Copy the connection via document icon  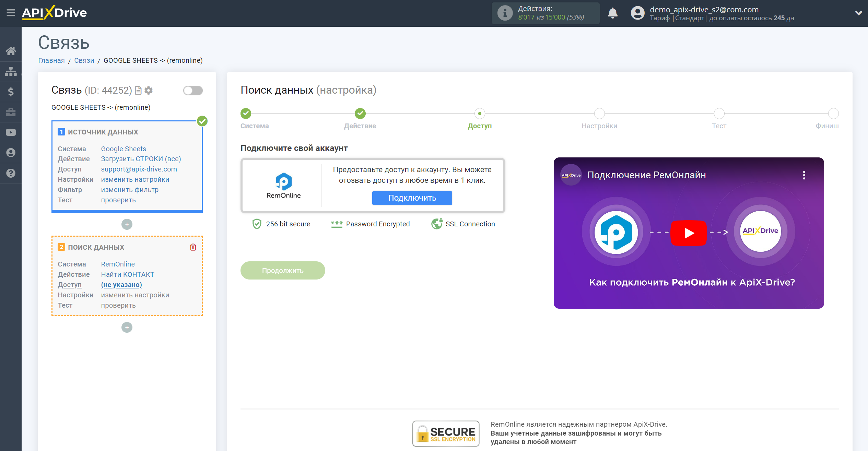tap(138, 90)
